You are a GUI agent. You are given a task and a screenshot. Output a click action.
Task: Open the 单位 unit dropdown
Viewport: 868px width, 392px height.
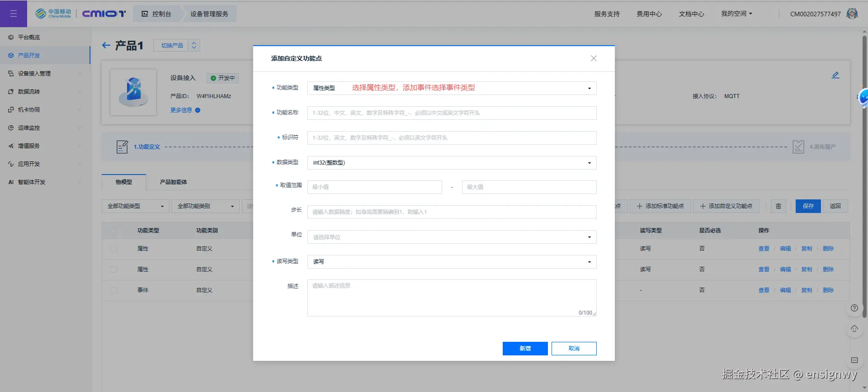point(452,237)
